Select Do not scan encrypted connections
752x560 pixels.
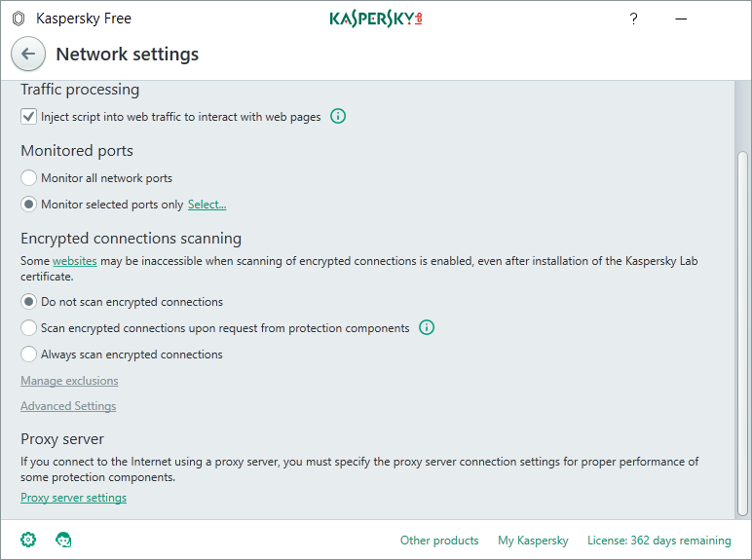28,302
